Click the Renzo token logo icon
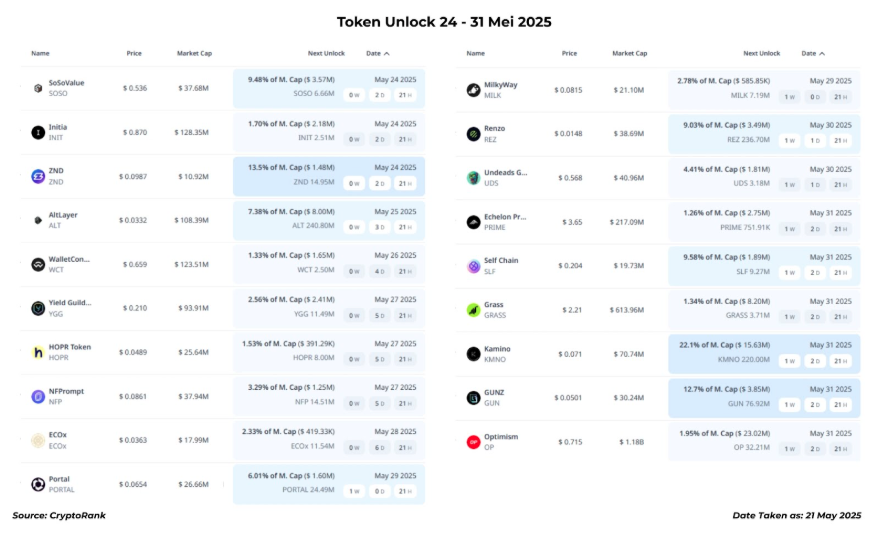The height and width of the screenshot is (535, 882). pyautogui.click(x=474, y=134)
